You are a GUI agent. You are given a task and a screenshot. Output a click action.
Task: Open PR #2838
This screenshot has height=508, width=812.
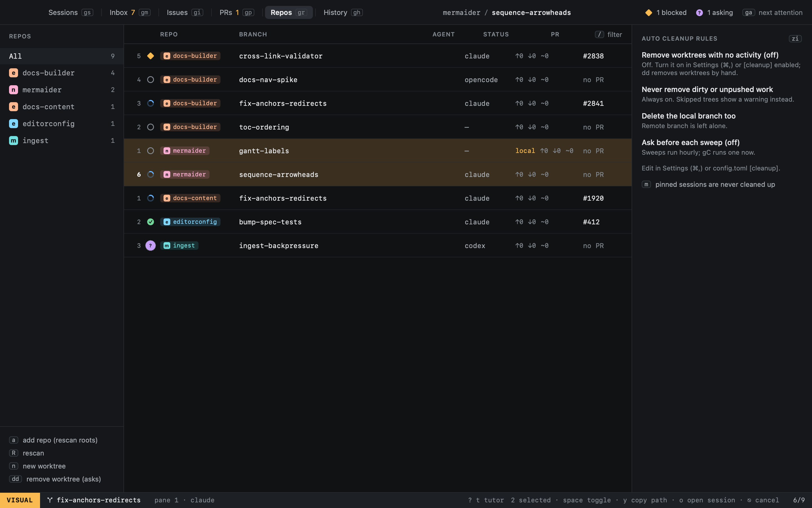click(x=593, y=56)
